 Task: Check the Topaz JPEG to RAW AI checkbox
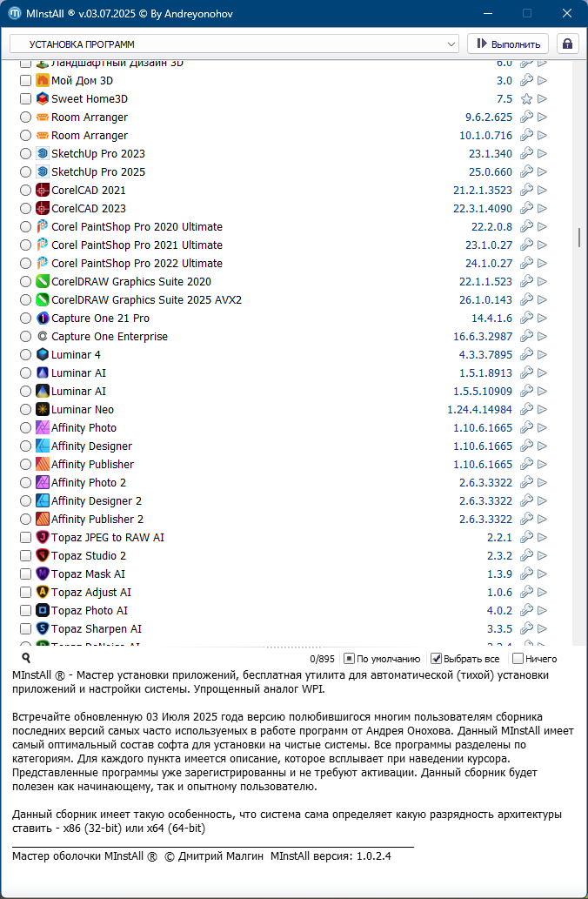click(25, 537)
